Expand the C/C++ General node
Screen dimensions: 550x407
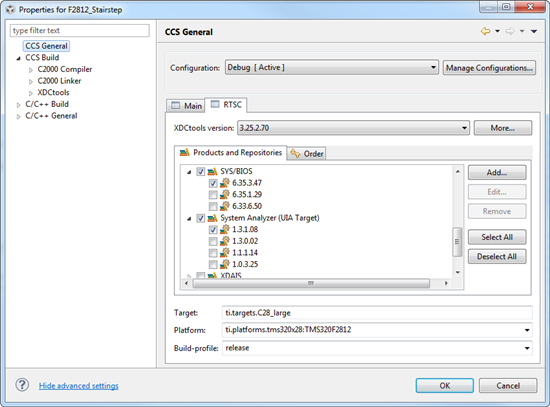(18, 116)
